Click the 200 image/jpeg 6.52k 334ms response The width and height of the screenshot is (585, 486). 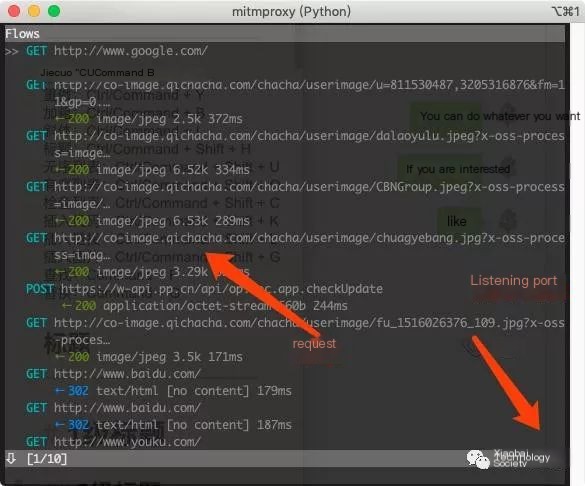[x=152, y=170]
